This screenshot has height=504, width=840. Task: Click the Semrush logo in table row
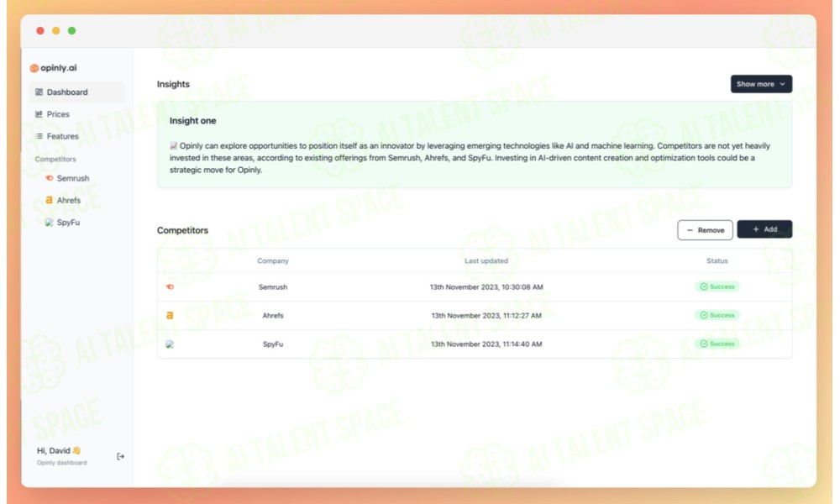(170, 287)
